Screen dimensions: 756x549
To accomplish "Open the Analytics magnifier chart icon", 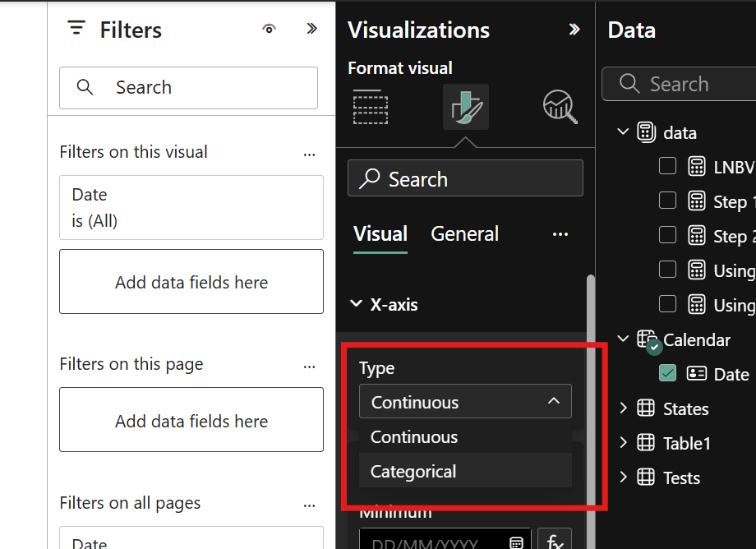I will pyautogui.click(x=560, y=107).
